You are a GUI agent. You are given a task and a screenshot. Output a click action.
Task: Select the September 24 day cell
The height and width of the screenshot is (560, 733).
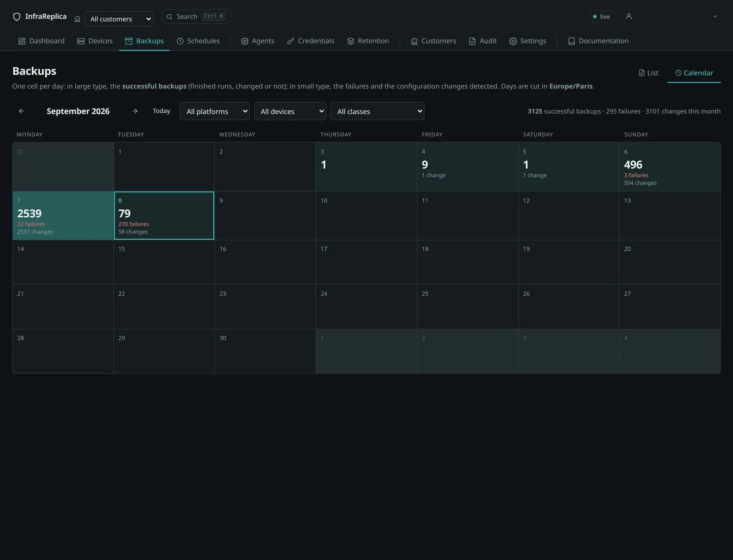(x=366, y=307)
